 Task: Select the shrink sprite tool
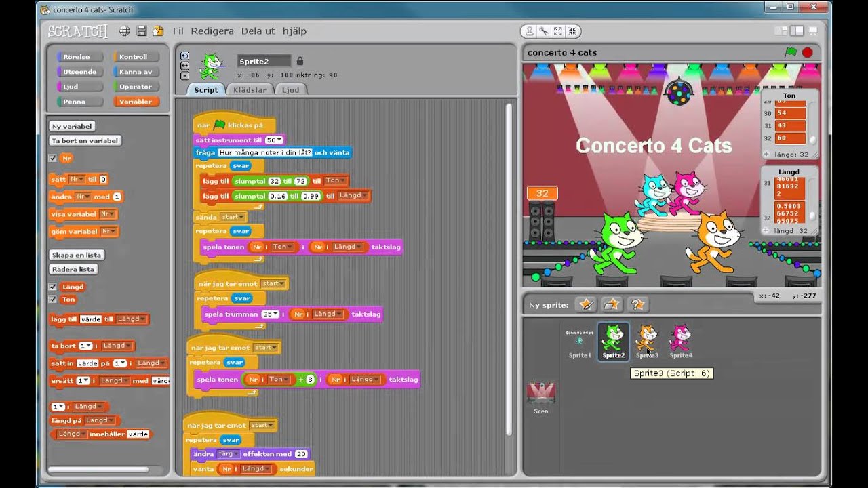[x=572, y=31]
